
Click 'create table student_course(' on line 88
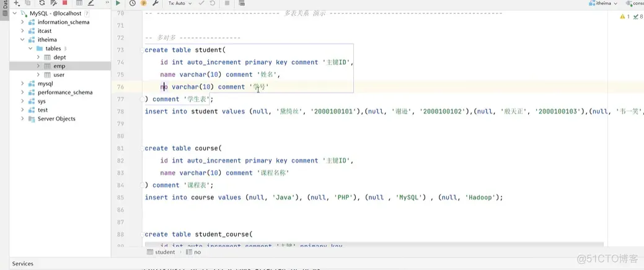click(198, 235)
